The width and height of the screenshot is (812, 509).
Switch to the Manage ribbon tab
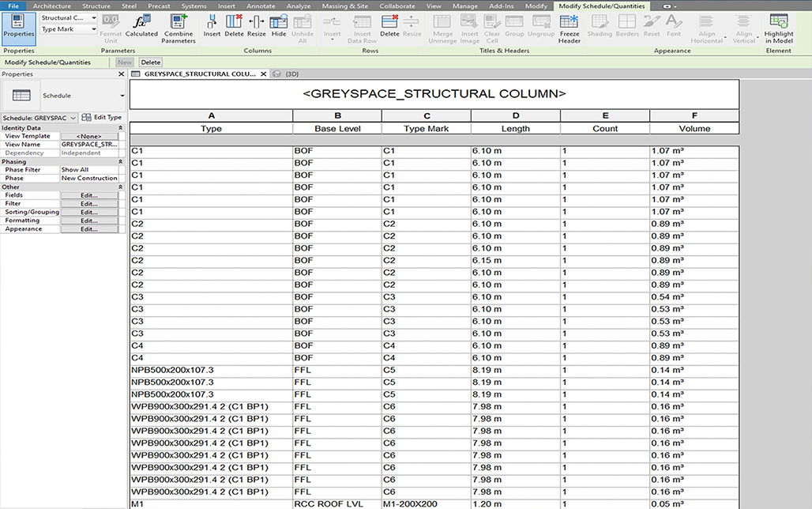click(465, 6)
